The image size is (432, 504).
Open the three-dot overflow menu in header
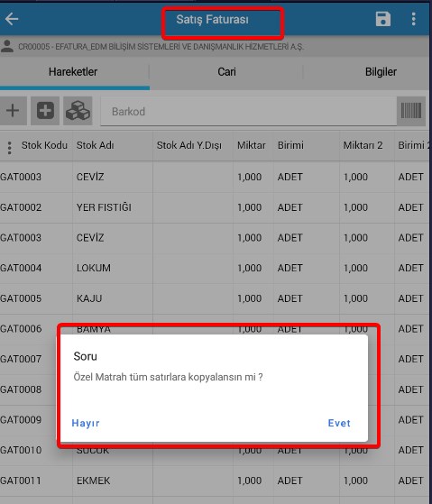pyautogui.click(x=414, y=19)
